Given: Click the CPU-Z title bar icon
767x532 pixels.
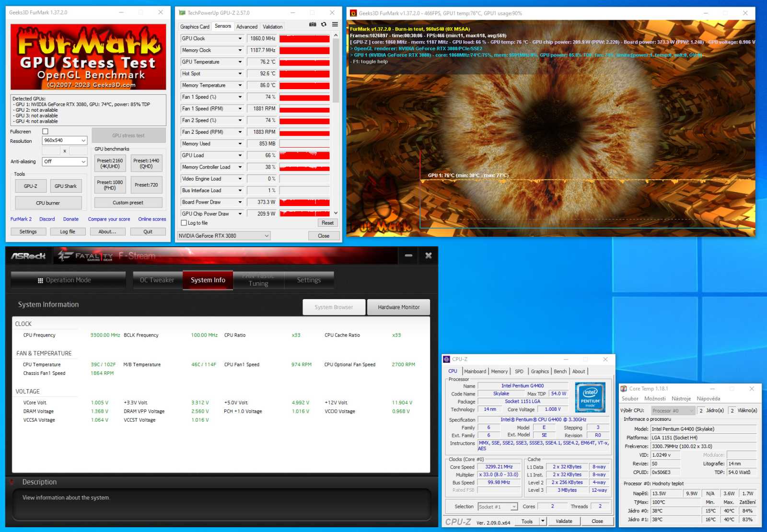Looking at the screenshot, I should pyautogui.click(x=447, y=359).
